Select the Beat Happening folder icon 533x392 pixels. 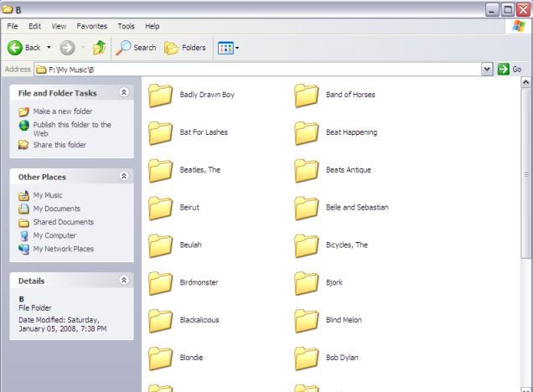[x=306, y=133]
